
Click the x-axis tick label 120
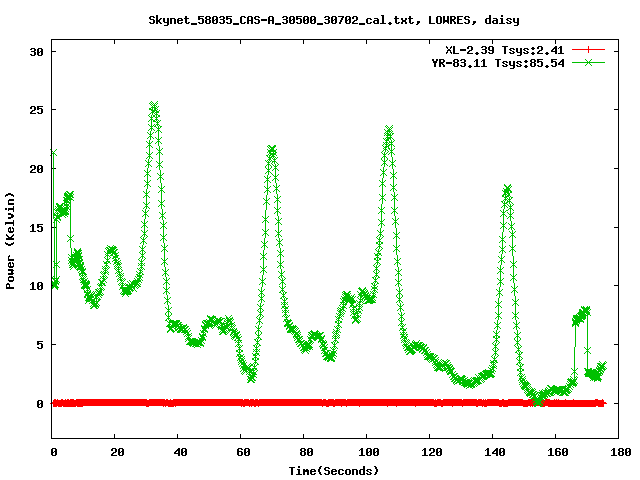pyautogui.click(x=432, y=452)
